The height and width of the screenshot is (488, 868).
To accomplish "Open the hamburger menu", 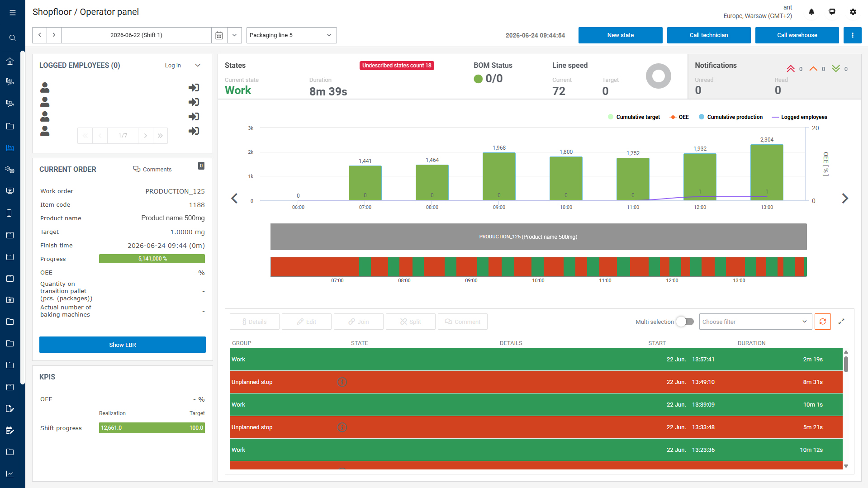I will coord(12,13).
